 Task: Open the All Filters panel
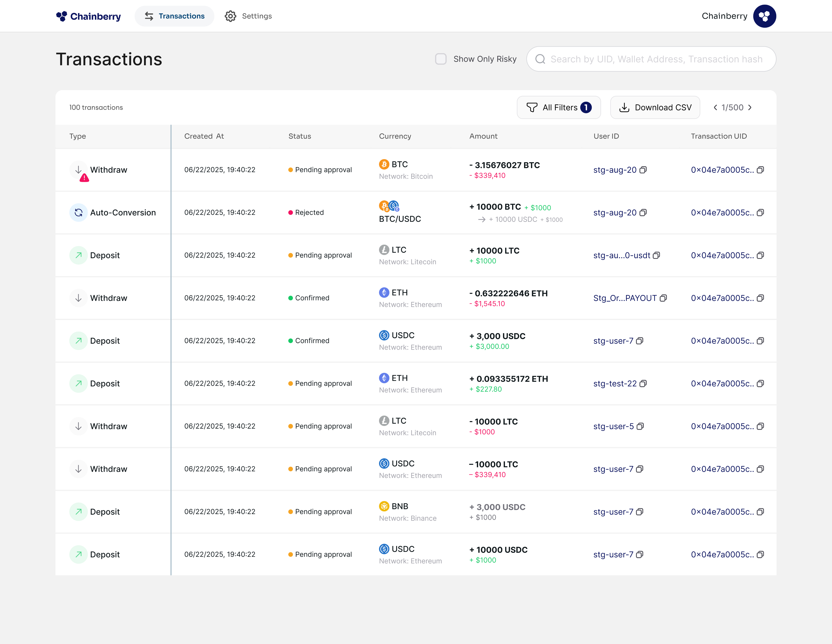tap(558, 107)
